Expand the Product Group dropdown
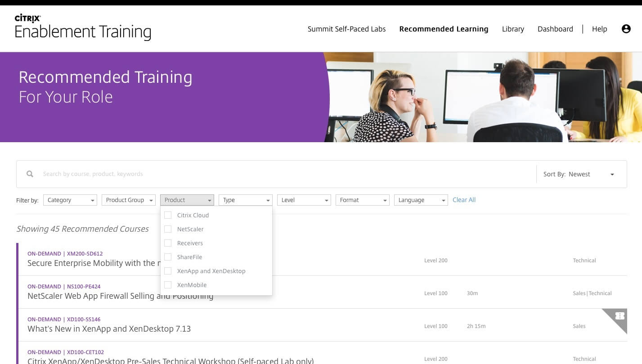This screenshot has width=642, height=364. 129,200
